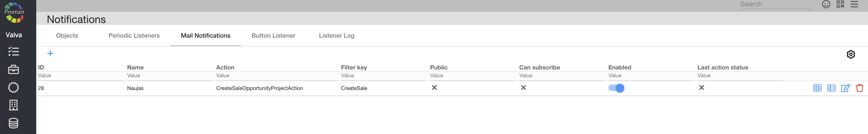This screenshot has width=868, height=134.
Task: Click the smiley face icon
Action: tap(826, 4)
